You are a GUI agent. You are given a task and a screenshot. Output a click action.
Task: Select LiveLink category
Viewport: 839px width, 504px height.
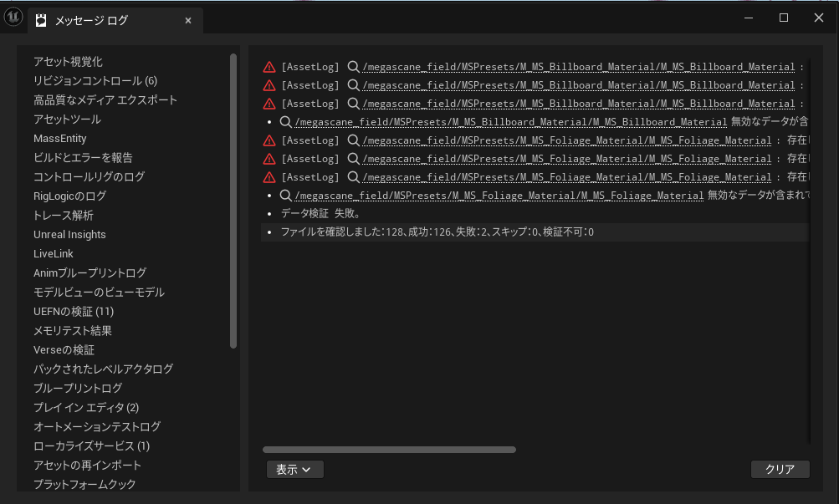pyautogui.click(x=54, y=254)
